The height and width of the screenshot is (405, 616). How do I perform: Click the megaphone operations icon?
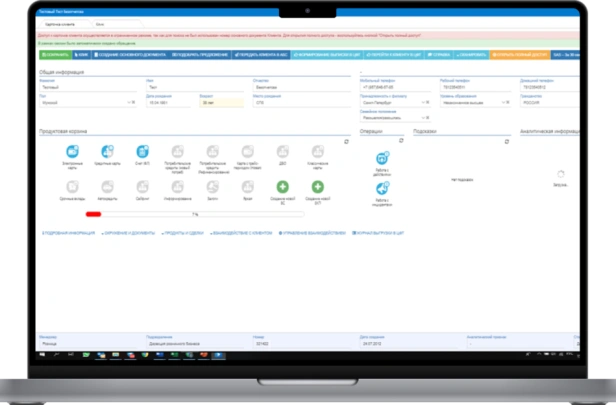(382, 189)
